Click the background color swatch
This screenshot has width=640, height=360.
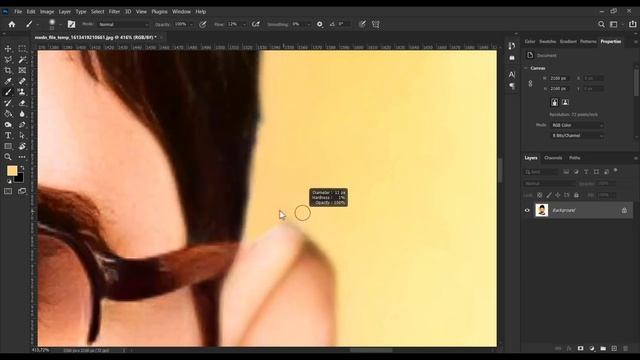[19, 178]
